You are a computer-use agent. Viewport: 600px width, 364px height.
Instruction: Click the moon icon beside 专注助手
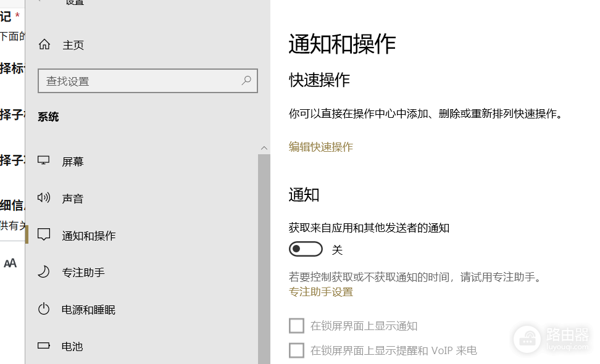44,272
